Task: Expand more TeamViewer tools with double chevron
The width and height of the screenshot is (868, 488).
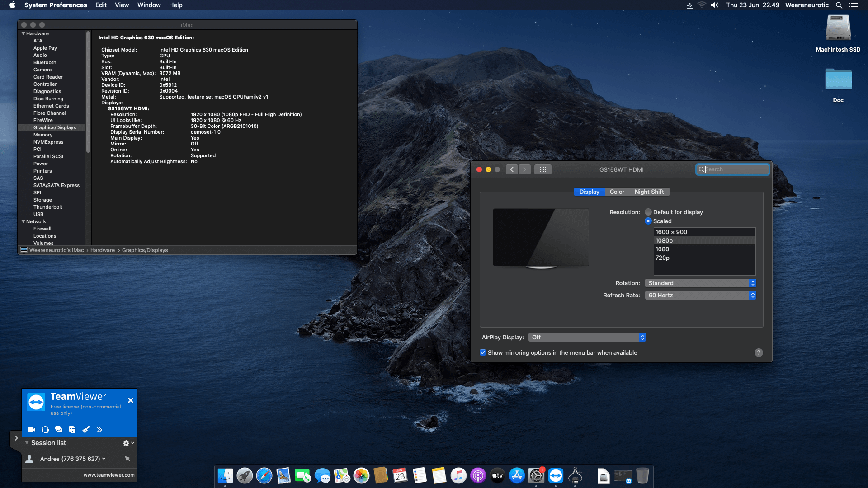Action: tap(99, 430)
